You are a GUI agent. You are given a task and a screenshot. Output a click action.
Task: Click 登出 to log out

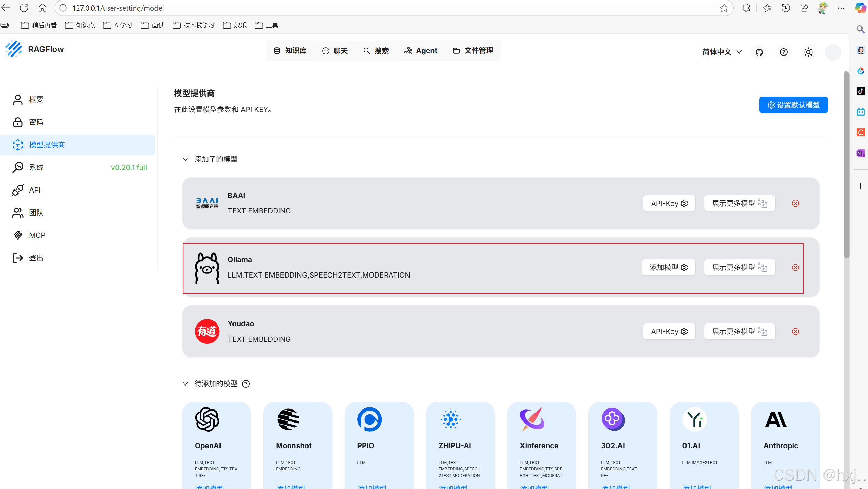tap(77, 258)
